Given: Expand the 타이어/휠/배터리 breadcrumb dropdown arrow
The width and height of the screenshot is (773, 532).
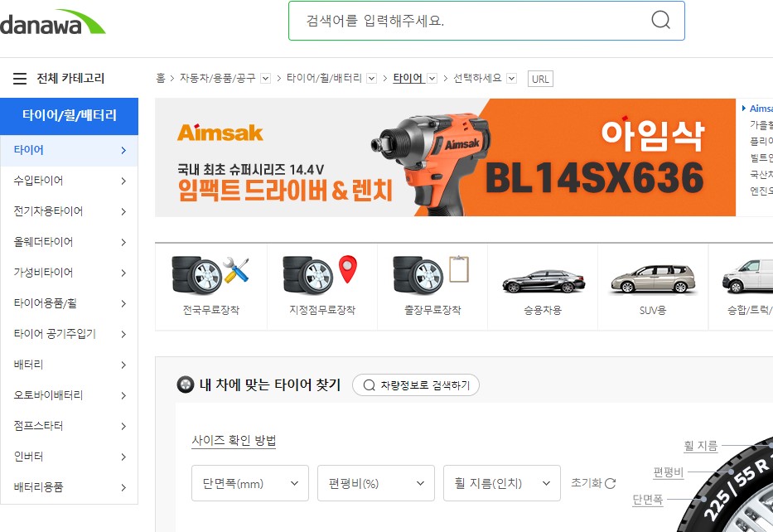Looking at the screenshot, I should pyautogui.click(x=372, y=79).
